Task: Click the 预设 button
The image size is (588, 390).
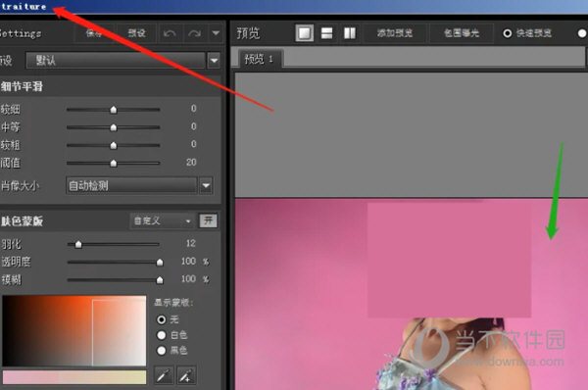Action: pos(136,33)
